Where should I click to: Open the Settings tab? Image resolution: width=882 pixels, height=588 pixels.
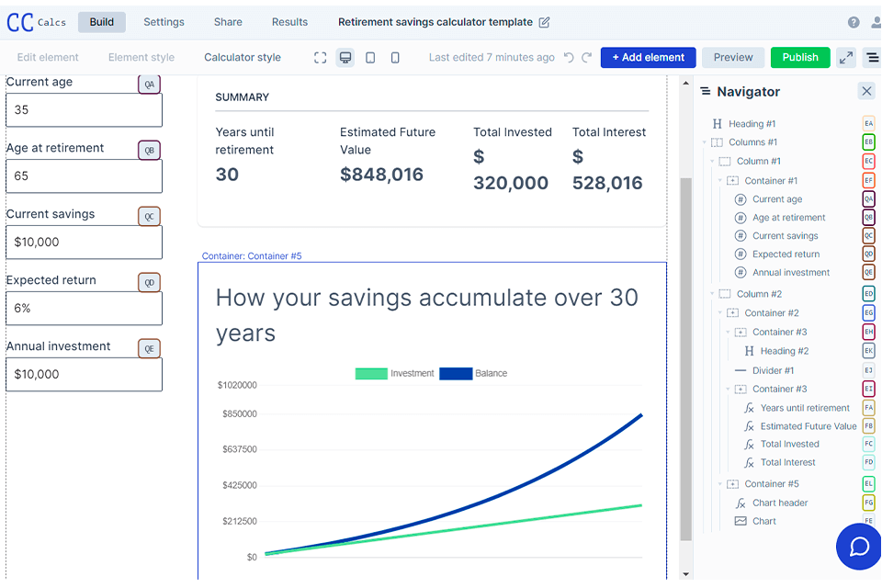pos(164,22)
